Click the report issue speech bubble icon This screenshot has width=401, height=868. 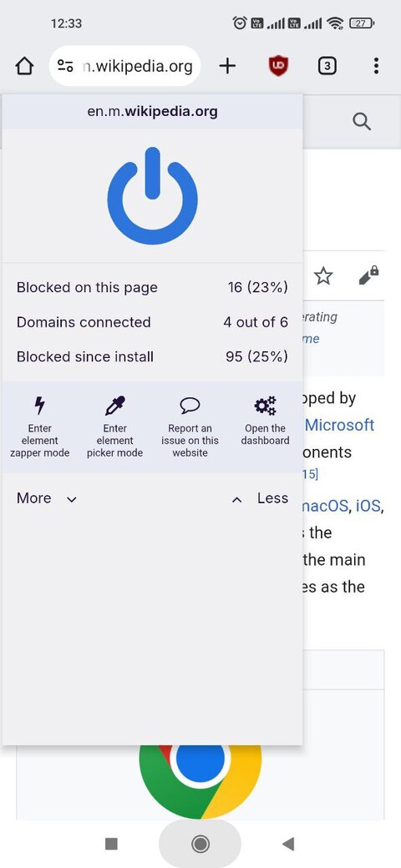[190, 406]
